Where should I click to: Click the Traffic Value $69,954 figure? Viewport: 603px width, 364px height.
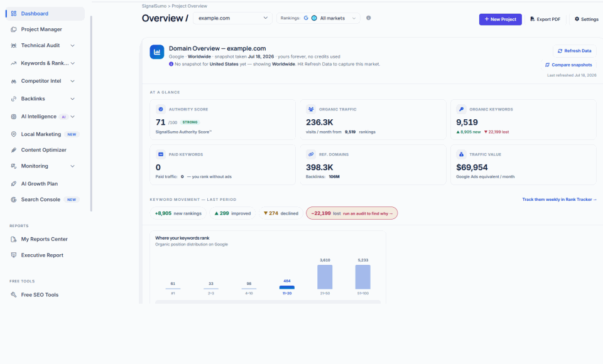coord(472,168)
